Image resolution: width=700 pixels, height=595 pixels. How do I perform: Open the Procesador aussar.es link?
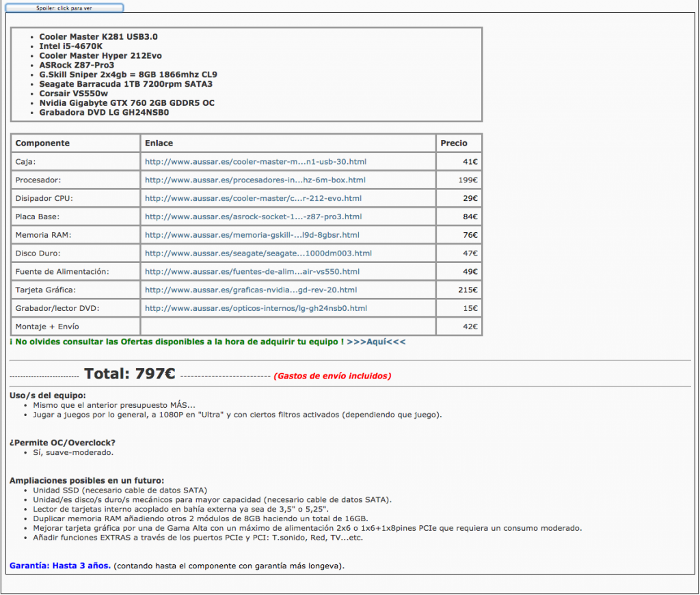tap(255, 180)
